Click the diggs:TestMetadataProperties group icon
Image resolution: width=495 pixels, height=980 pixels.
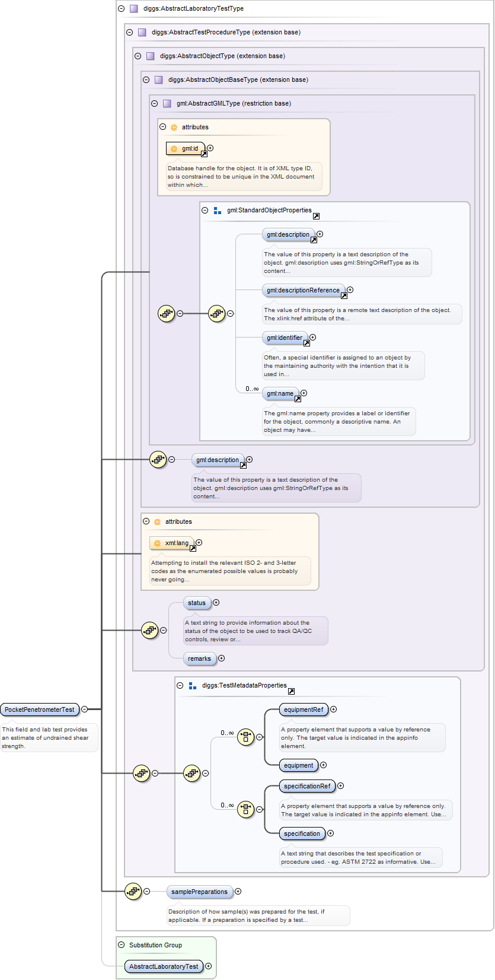[193, 686]
